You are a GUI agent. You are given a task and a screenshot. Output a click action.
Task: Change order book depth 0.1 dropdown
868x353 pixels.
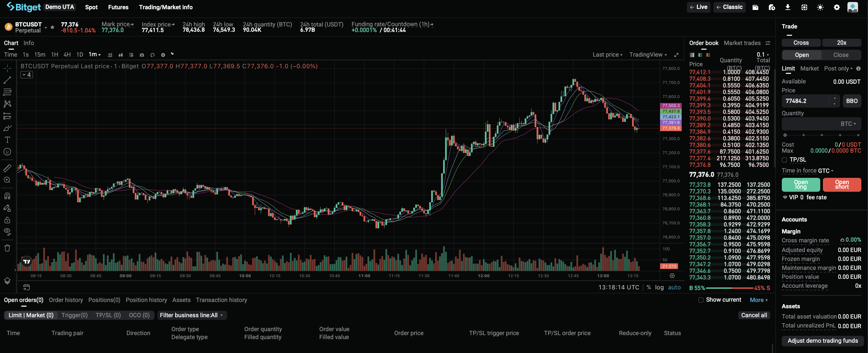point(763,55)
